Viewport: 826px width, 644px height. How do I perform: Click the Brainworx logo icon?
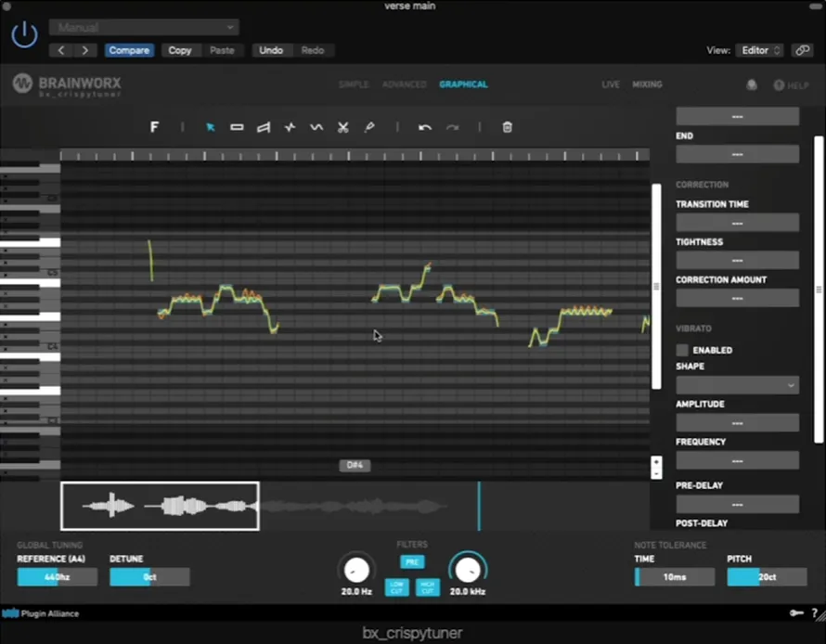pyautogui.click(x=22, y=84)
